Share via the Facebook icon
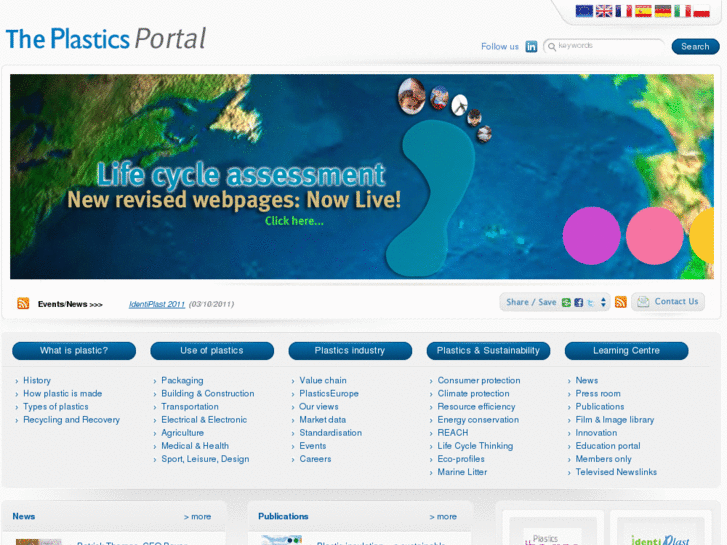Viewport: 727px width, 545px height. point(579,302)
